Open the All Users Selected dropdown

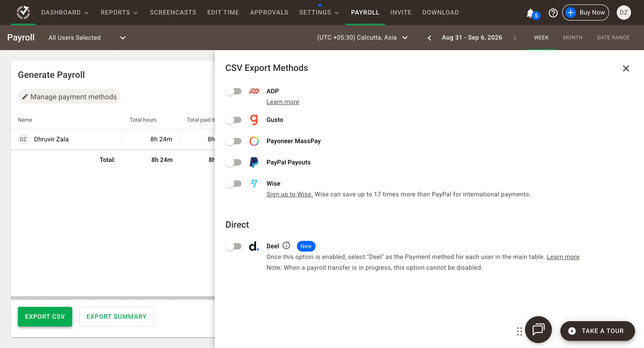[87, 38]
